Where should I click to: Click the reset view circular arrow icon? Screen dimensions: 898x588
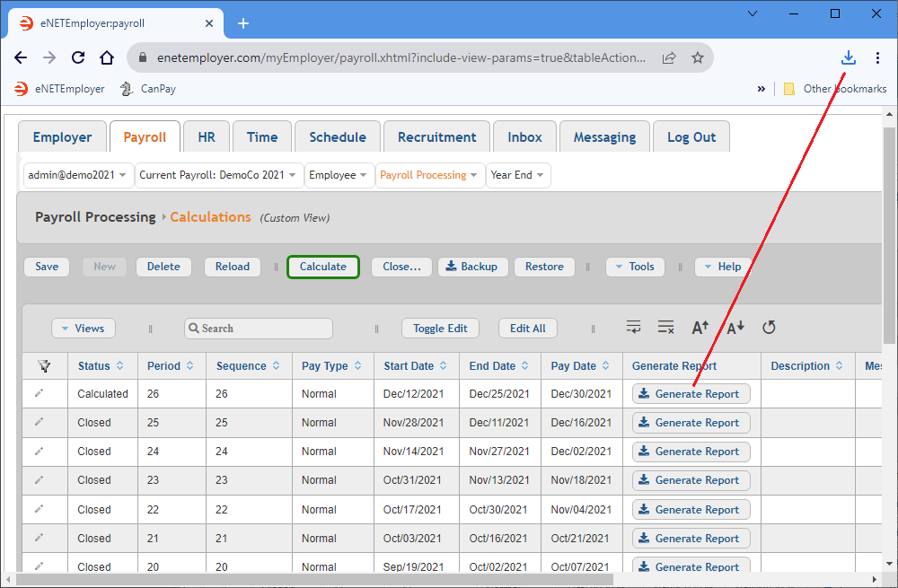tap(769, 328)
